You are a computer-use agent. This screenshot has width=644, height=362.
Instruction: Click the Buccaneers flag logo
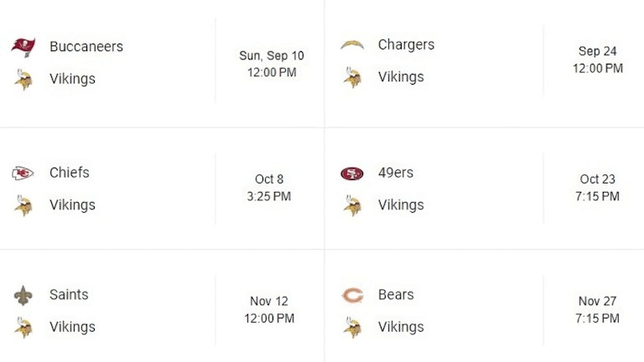point(23,47)
